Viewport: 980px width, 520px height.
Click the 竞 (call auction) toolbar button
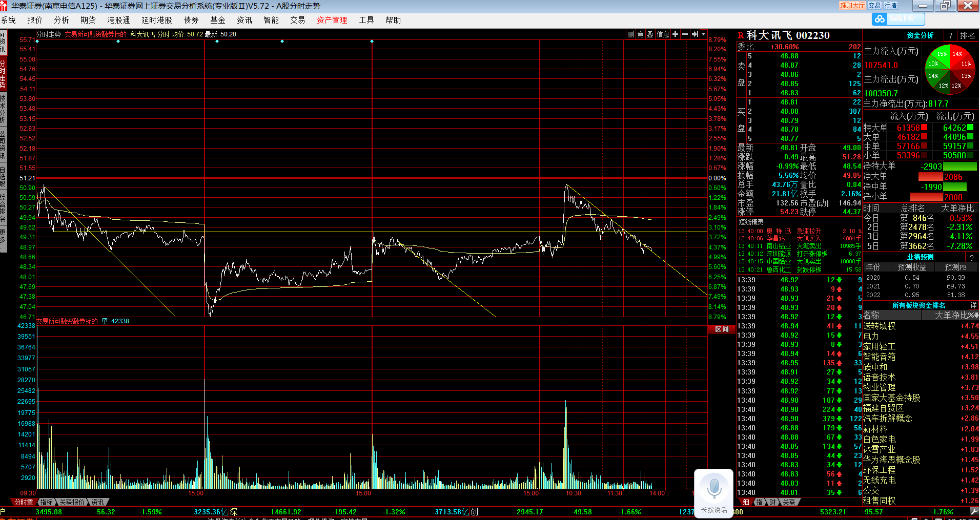point(640,34)
